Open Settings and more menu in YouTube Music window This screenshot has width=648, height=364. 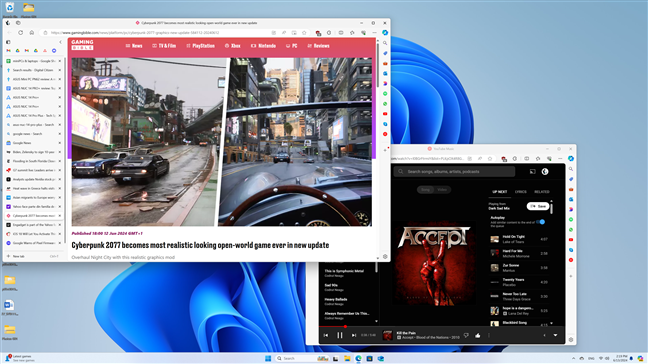pyautogui.click(x=560, y=159)
